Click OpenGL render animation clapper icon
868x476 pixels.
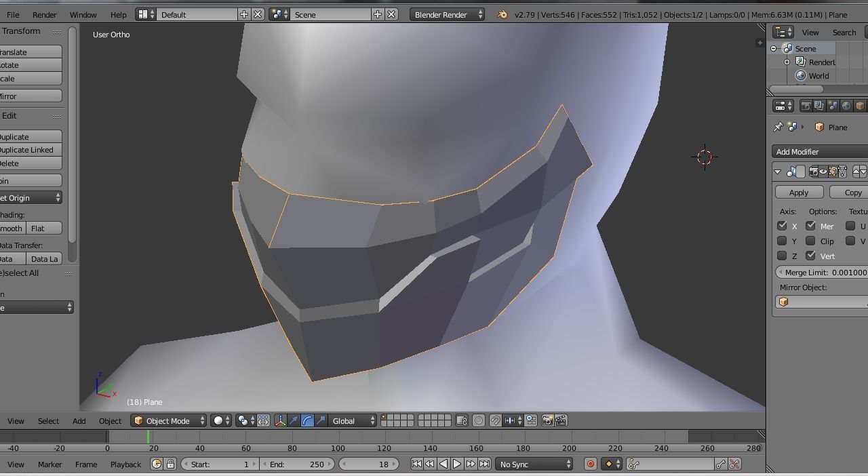(561, 421)
